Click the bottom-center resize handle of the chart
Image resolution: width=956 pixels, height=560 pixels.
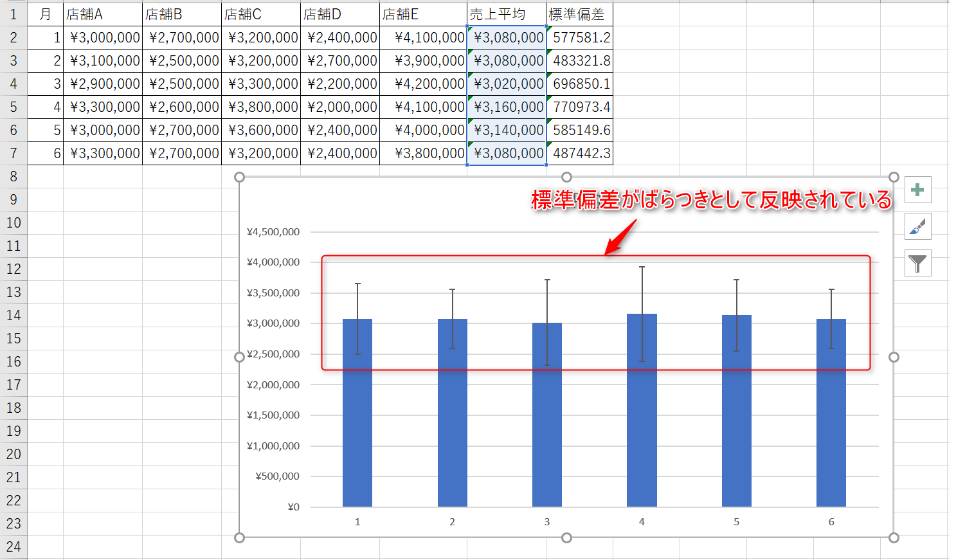pos(566,537)
